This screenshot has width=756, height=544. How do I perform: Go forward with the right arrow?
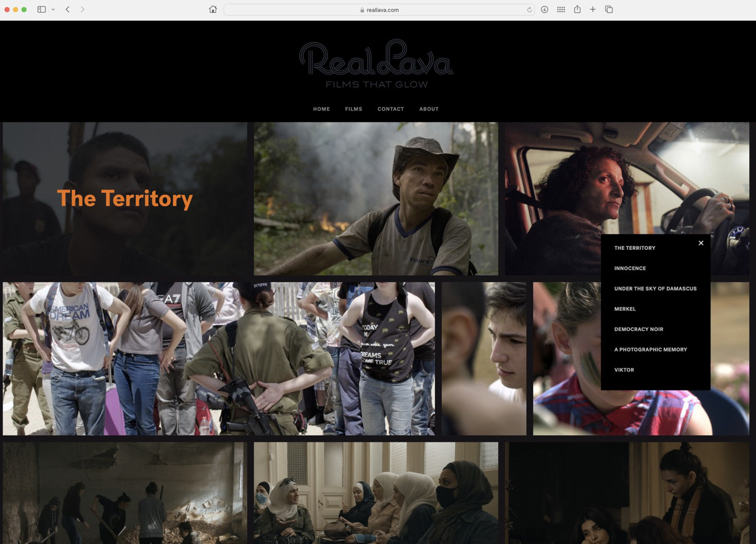click(x=82, y=9)
